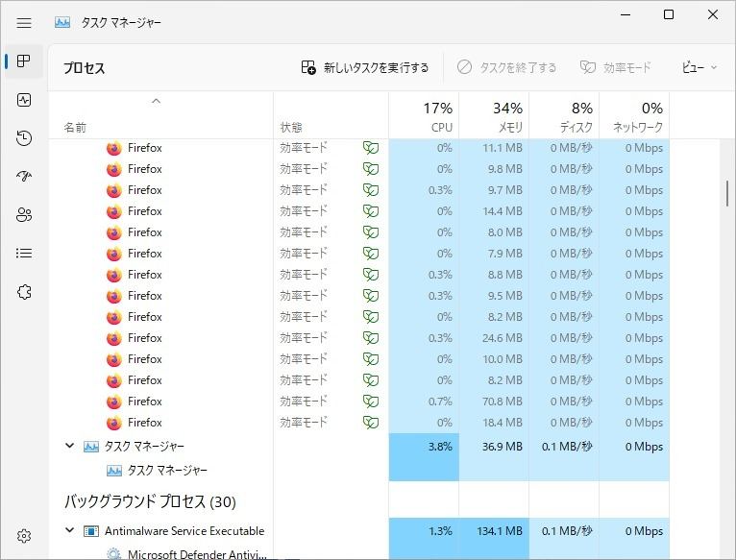
Task: Select the Microsoft Defender Antivi... child row
Action: point(359,554)
